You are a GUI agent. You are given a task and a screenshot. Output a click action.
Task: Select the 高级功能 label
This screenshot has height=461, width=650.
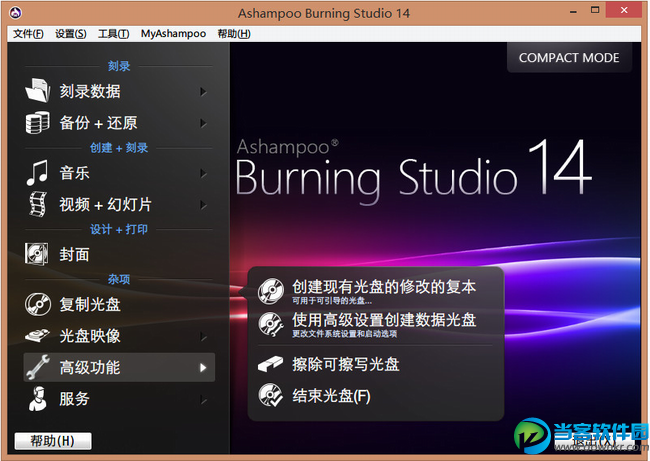(x=90, y=367)
